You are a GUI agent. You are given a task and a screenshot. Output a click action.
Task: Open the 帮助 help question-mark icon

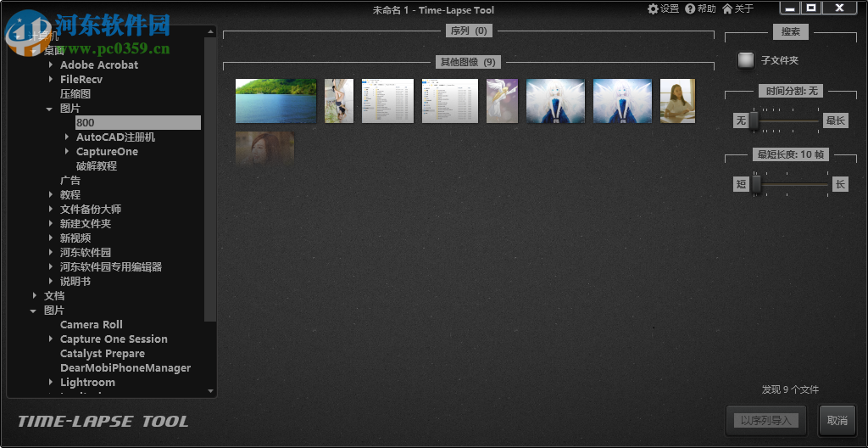[x=690, y=8]
